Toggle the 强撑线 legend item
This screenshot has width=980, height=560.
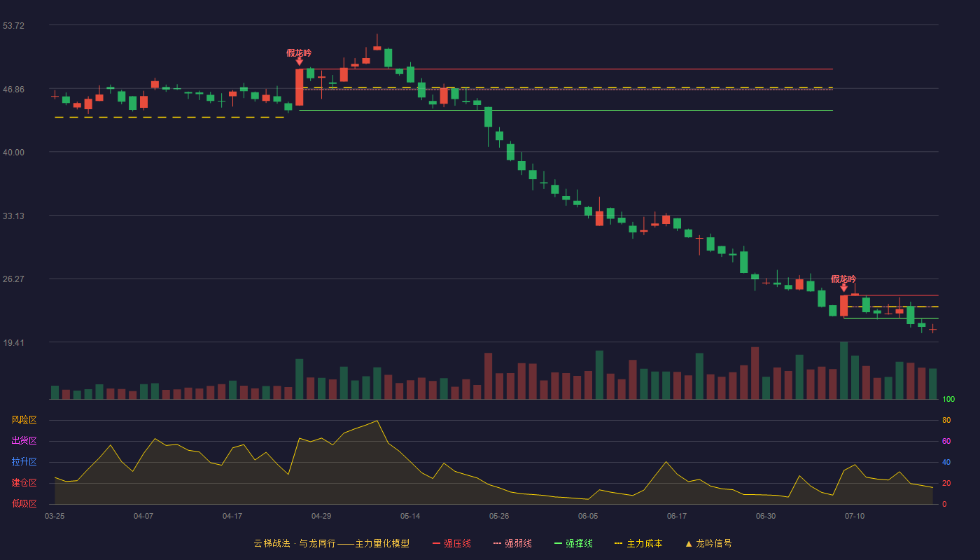(573, 543)
